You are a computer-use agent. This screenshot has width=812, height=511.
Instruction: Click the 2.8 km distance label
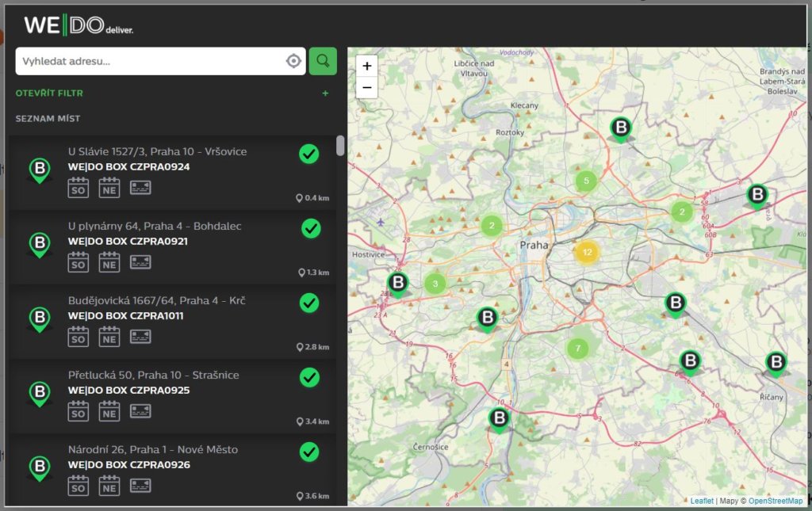coord(312,347)
